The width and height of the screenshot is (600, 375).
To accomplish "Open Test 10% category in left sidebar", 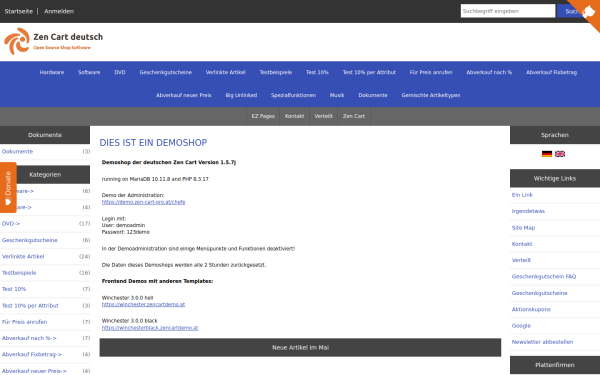I will tap(14, 289).
